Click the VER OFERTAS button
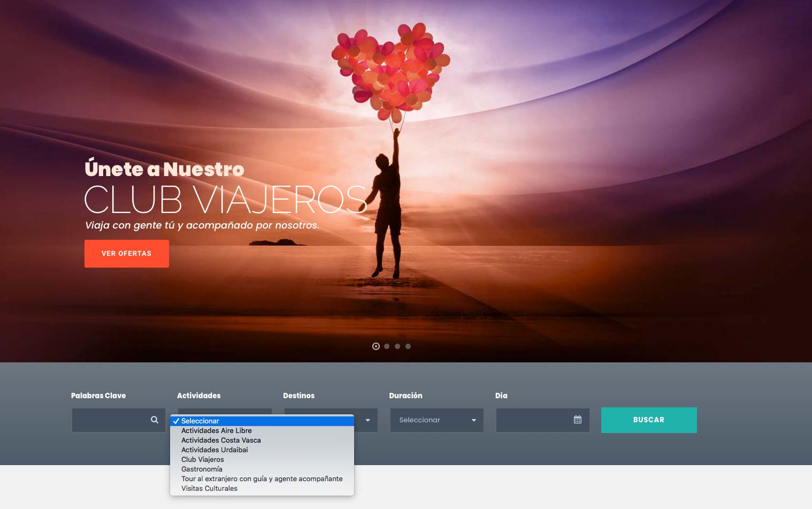The height and width of the screenshot is (509, 812). point(127,254)
